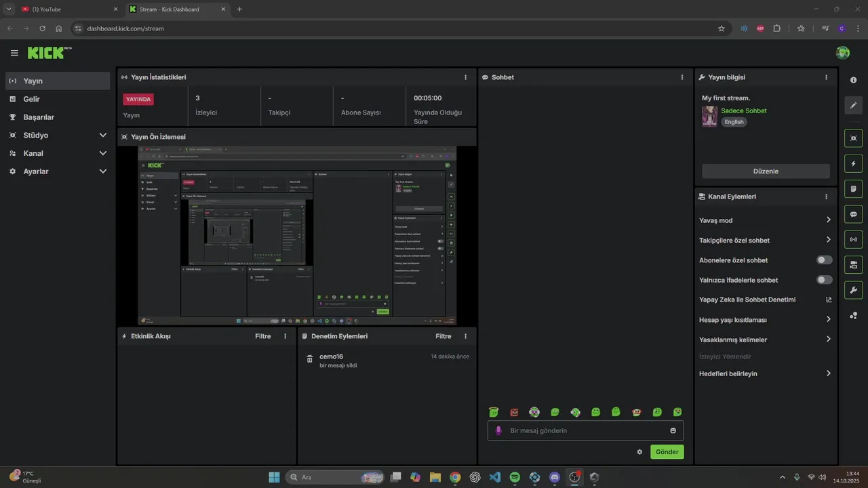Go to Gelir in the sidebar
The image size is (868, 488).
point(58,99)
